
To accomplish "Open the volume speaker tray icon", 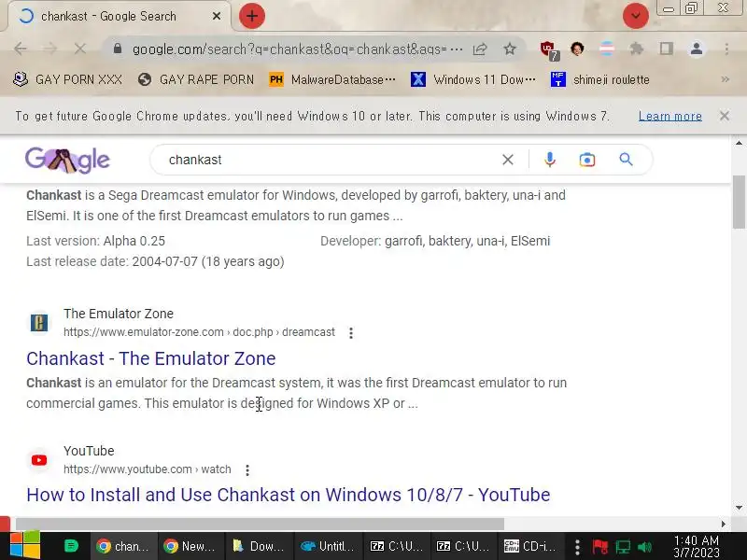I will point(644,547).
